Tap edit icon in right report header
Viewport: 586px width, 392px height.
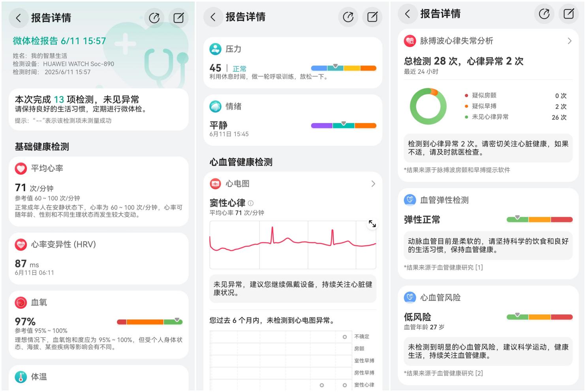[569, 14]
